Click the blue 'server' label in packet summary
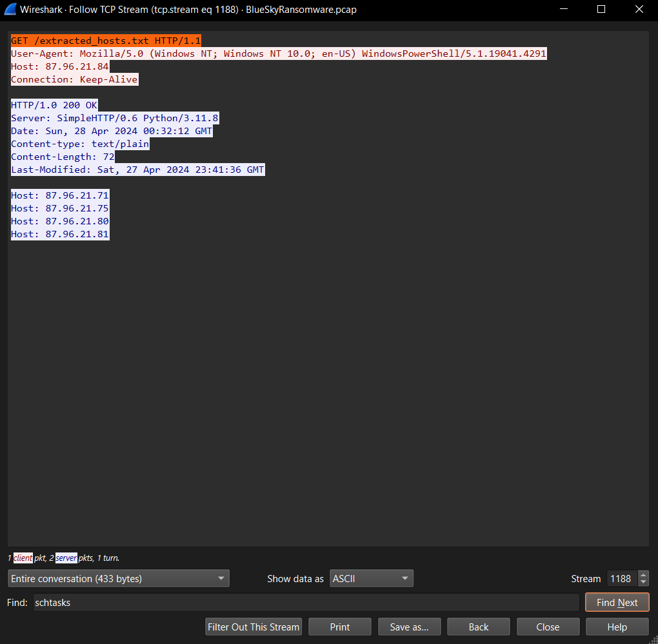The image size is (658, 644). pyautogui.click(x=66, y=558)
